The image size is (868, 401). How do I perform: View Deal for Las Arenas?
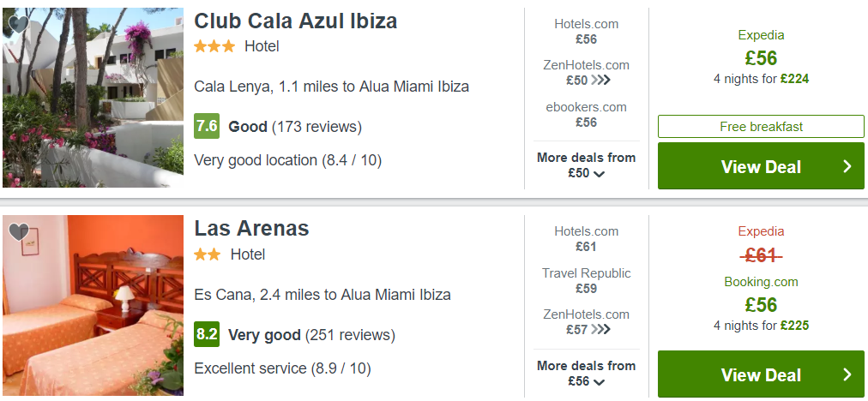pyautogui.click(x=761, y=374)
